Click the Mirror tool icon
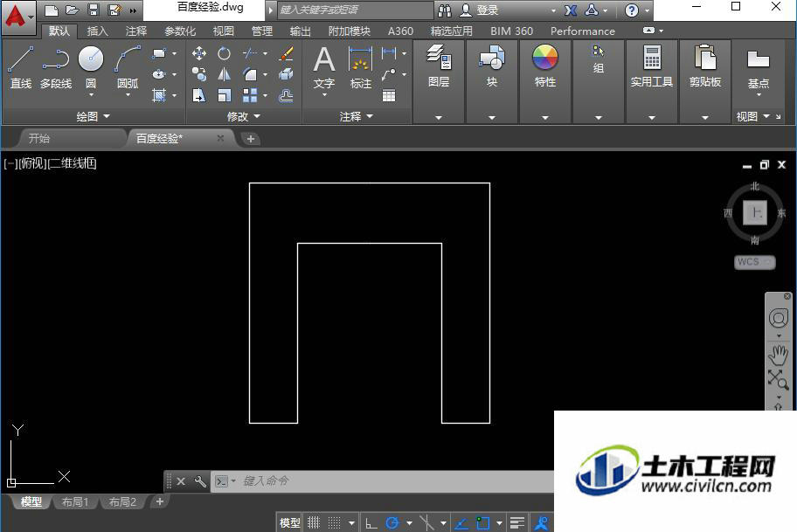 pyautogui.click(x=224, y=74)
